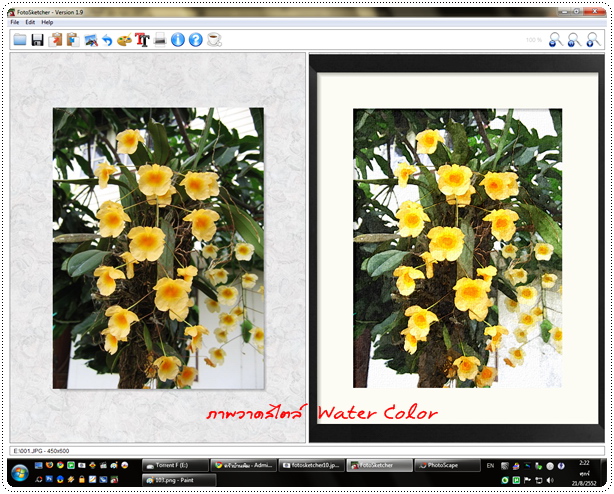Screen dimensions: 614x494
Task: Show program info via the blue i icon
Action: point(178,40)
